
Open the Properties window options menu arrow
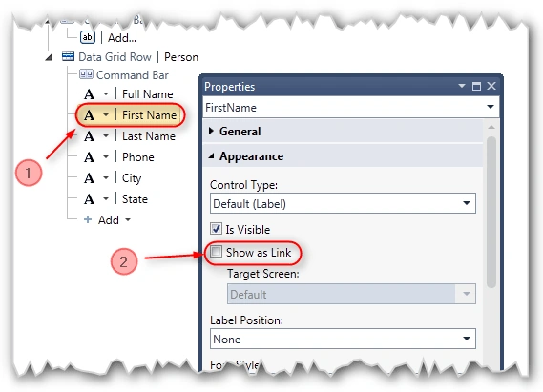(x=462, y=86)
